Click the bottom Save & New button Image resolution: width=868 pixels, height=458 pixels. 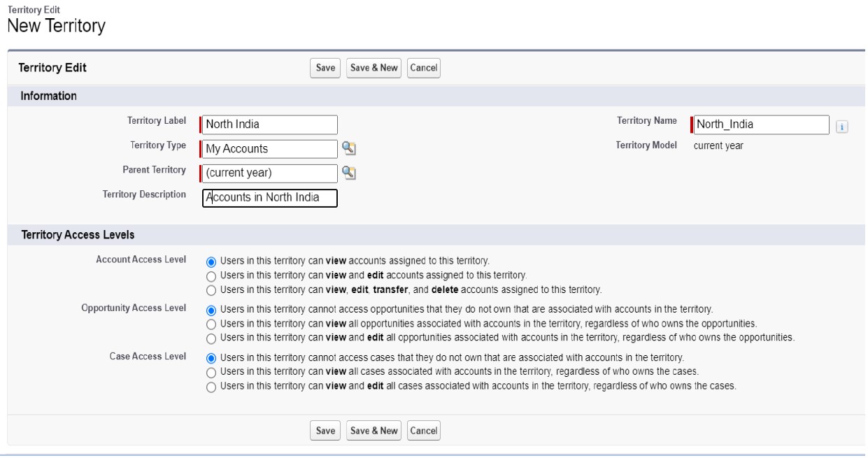[373, 431]
